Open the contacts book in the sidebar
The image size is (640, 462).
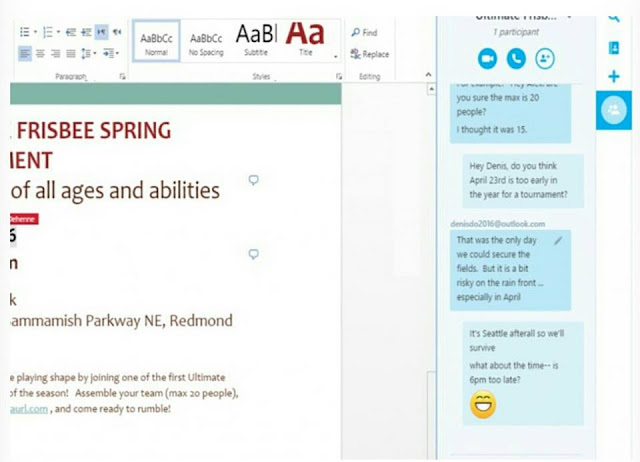pyautogui.click(x=613, y=48)
